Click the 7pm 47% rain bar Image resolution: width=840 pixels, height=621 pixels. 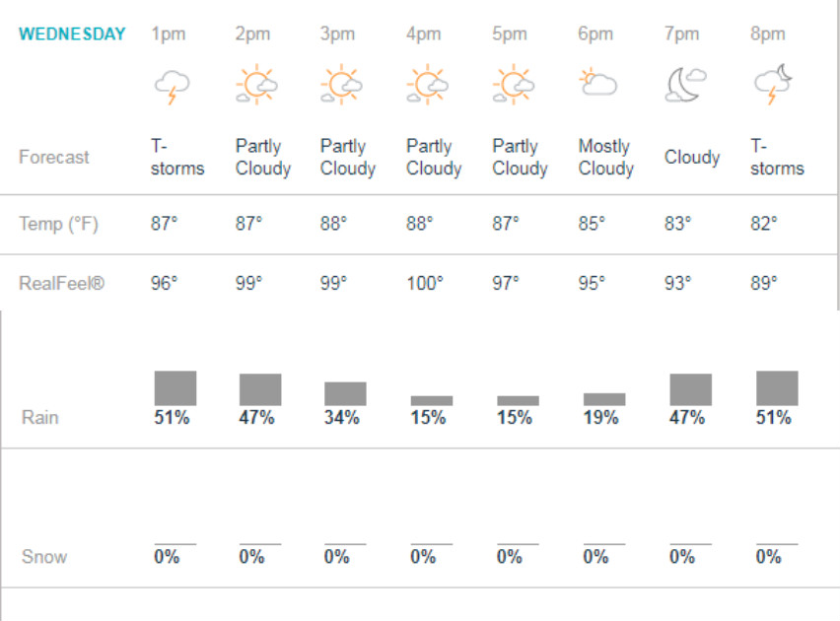coord(691,389)
